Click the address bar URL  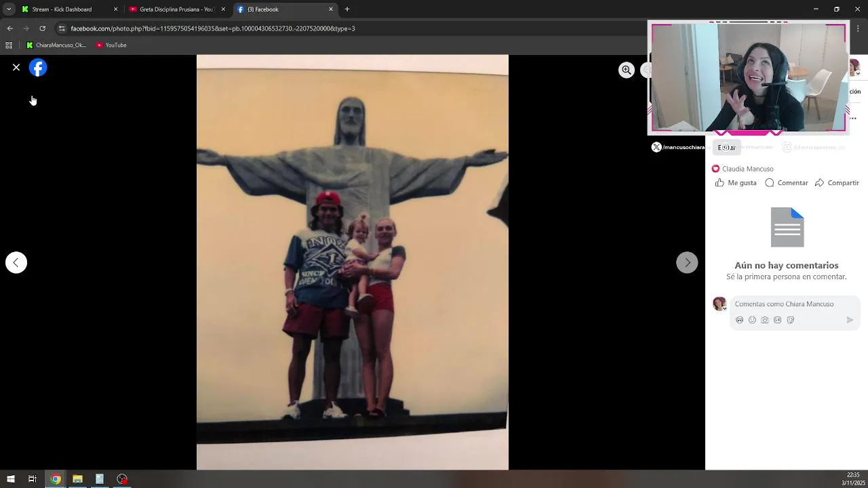pyautogui.click(x=213, y=28)
